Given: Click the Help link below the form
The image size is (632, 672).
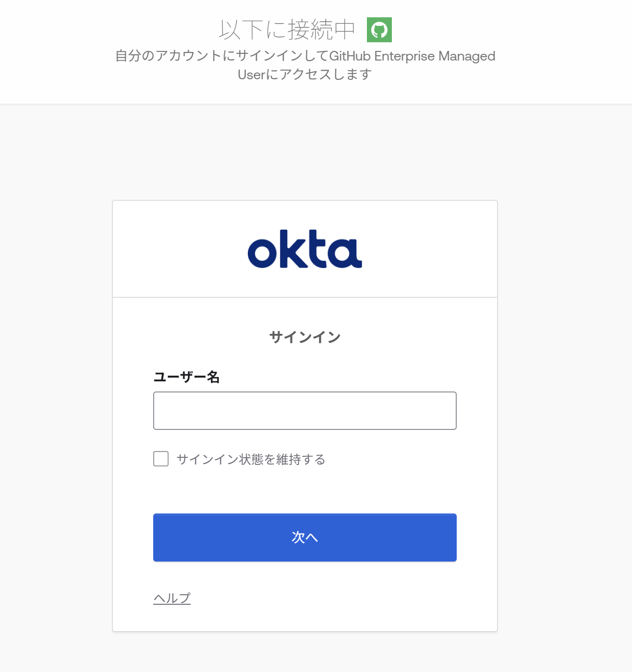Looking at the screenshot, I should [x=171, y=599].
